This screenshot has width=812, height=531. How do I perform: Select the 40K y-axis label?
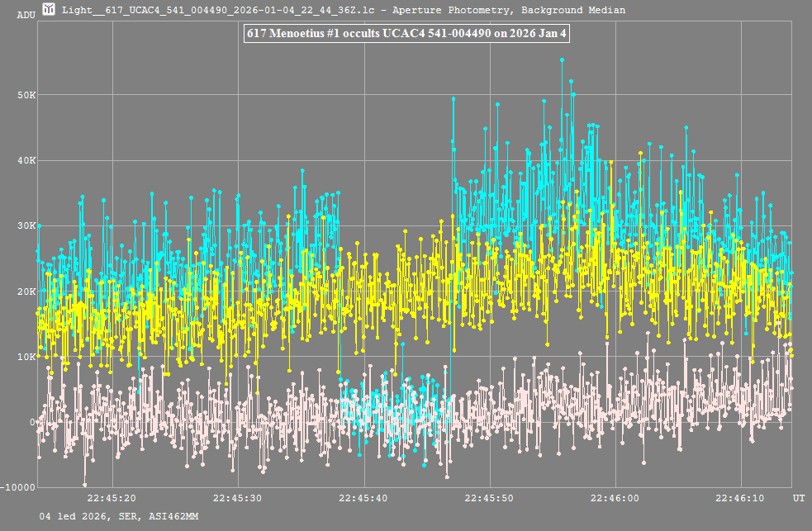26,160
